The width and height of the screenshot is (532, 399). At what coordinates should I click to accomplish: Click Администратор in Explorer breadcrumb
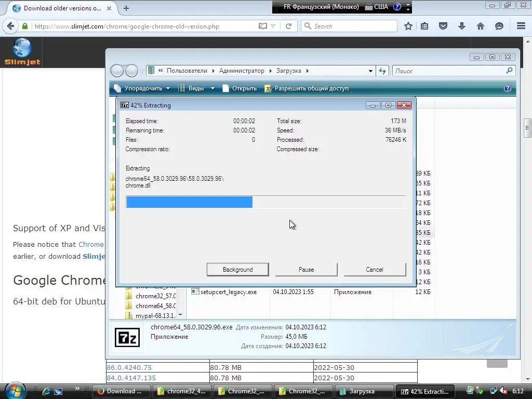(x=242, y=71)
